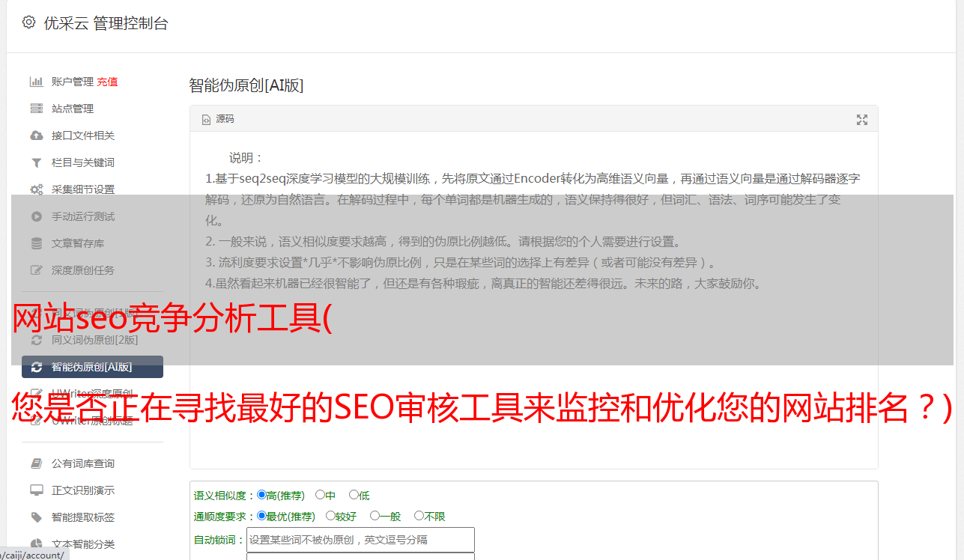Open 账户管理 bar chart icon
This screenshot has height=560, width=964.
(x=36, y=82)
